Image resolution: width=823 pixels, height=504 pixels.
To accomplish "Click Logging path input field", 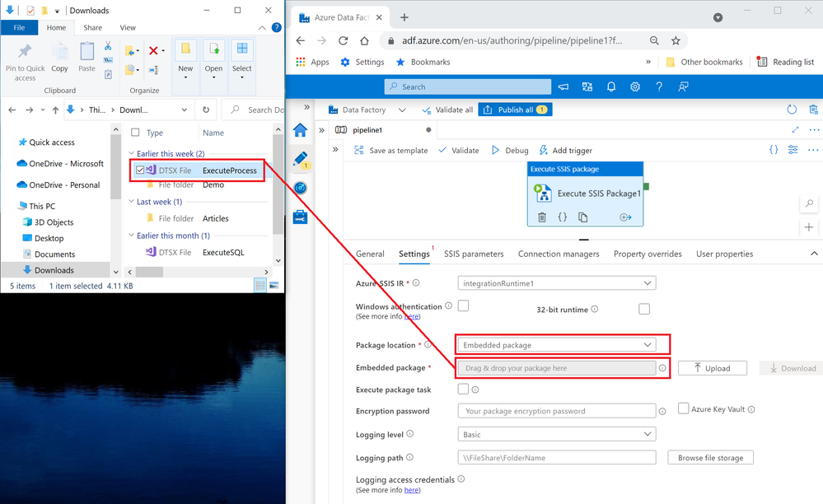I will 556,458.
